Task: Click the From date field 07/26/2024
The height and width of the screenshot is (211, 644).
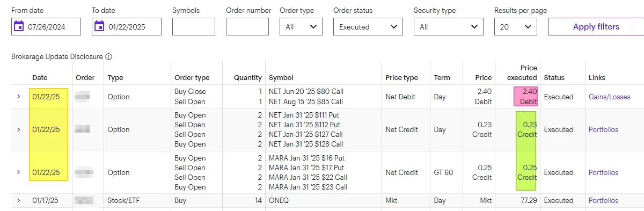Action: pos(46,27)
